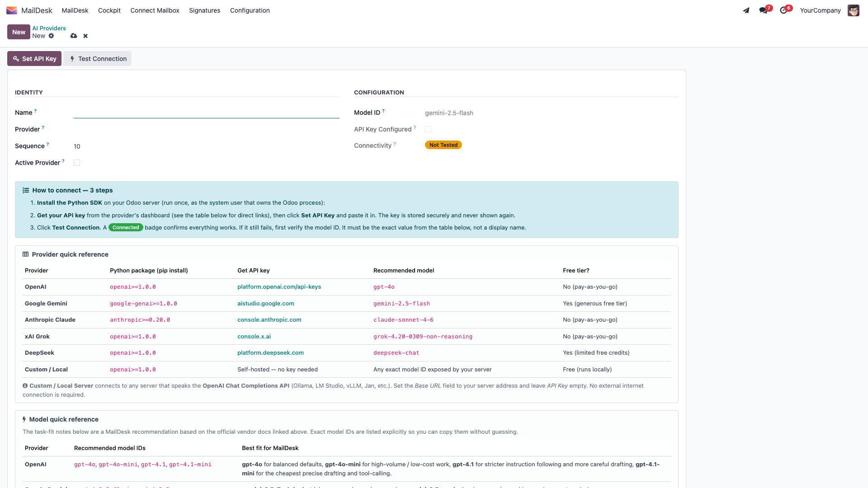Open the Connect Mailbox menu
This screenshot has width=868, height=488.
(x=155, y=10)
